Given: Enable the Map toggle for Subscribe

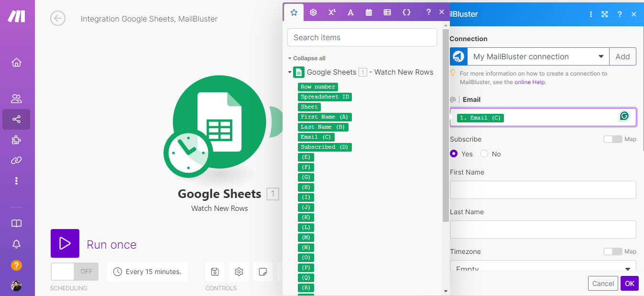Looking at the screenshot, I should click(612, 139).
